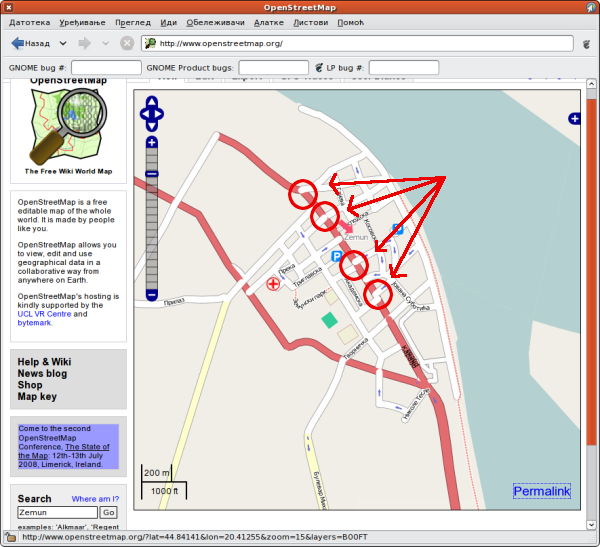
Task: Open the Датотека menu
Action: point(29,23)
